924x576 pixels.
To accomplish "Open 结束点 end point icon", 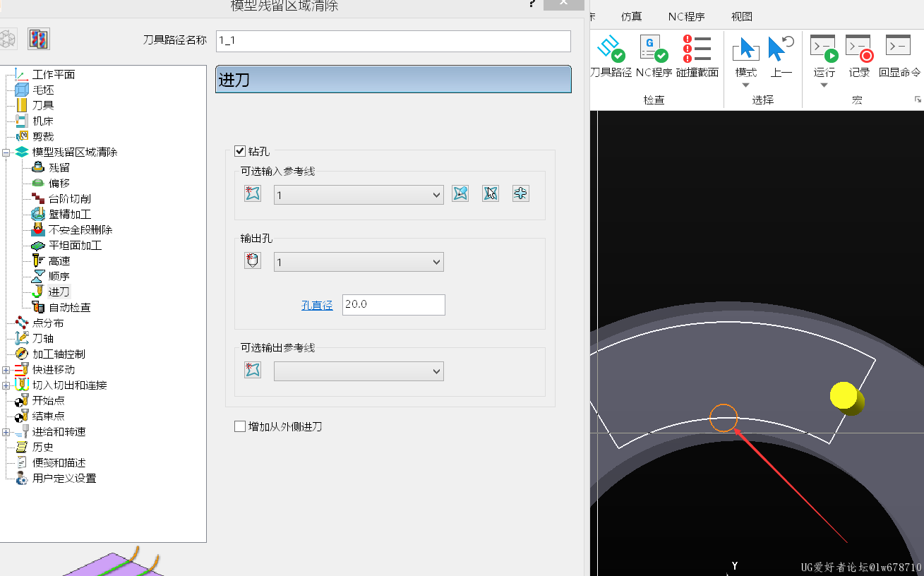I will tap(22, 416).
